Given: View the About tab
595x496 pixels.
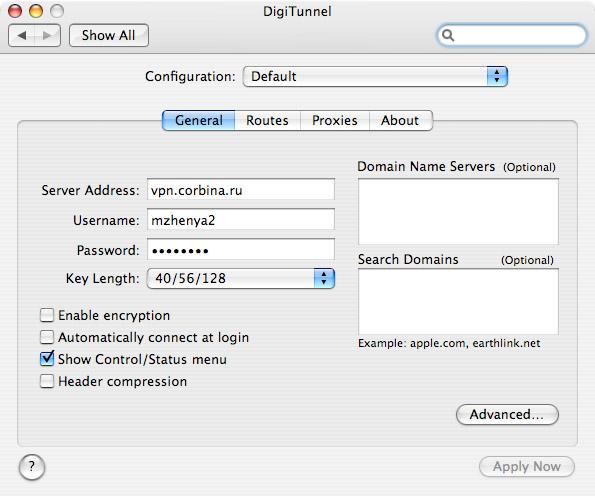Looking at the screenshot, I should [400, 121].
